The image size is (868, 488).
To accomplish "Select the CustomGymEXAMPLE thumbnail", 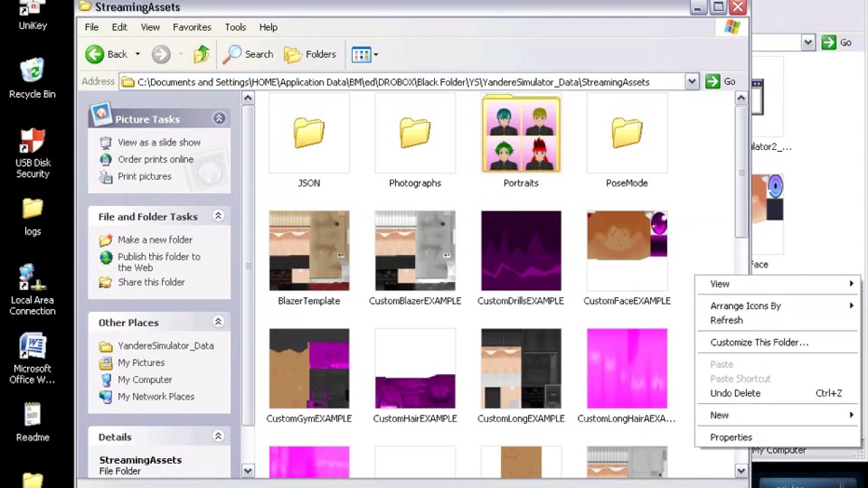I will click(x=309, y=369).
